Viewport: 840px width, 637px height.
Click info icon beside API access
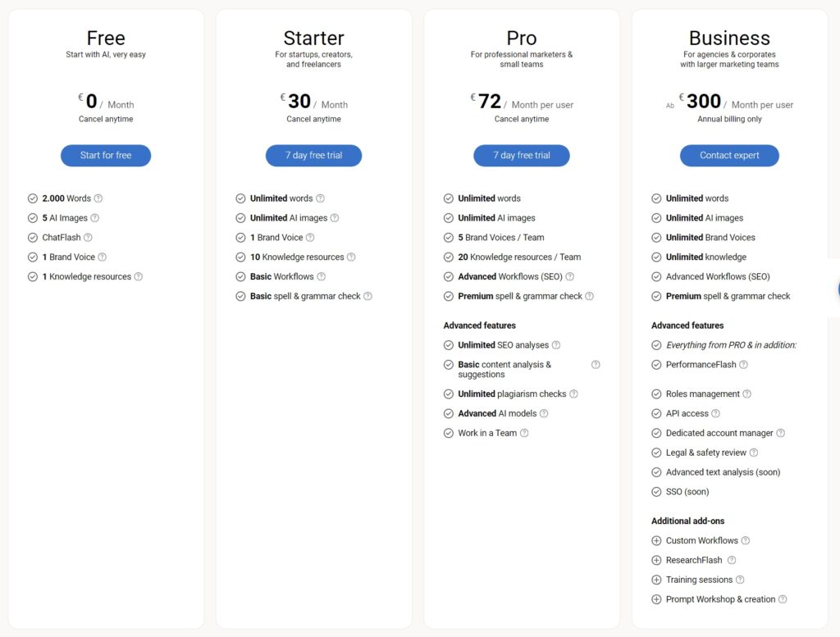(715, 414)
